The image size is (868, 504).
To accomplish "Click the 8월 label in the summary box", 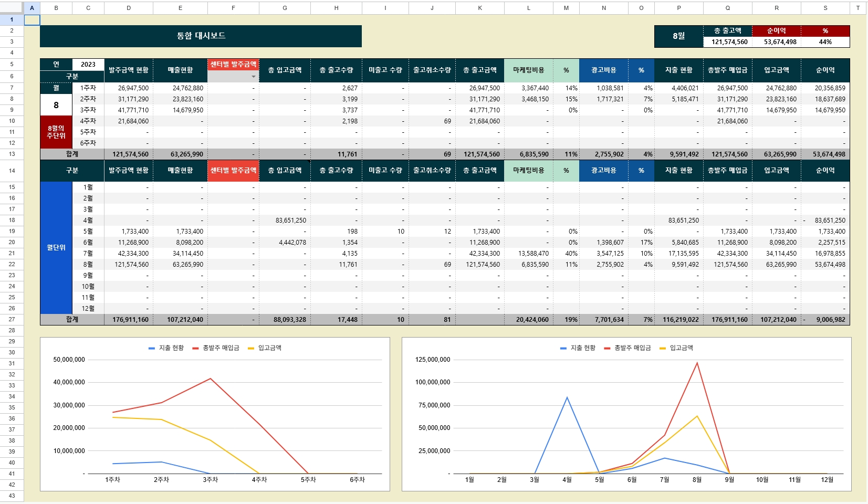I will tap(678, 36).
